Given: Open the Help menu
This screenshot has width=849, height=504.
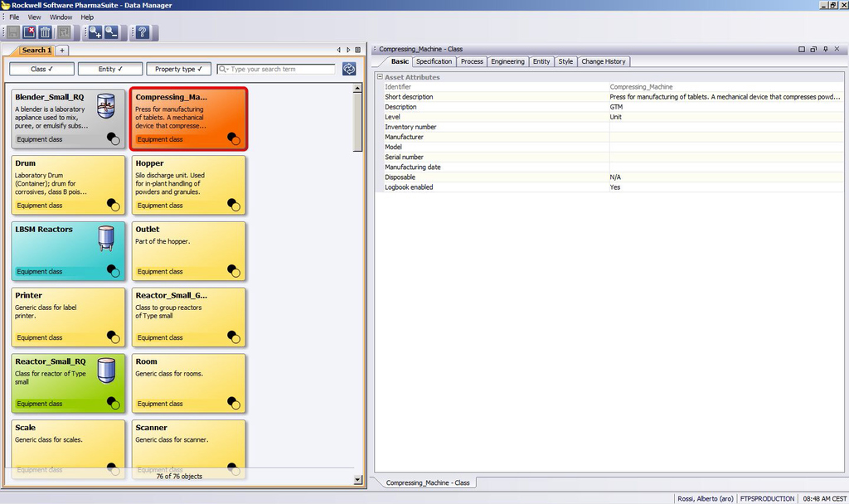Looking at the screenshot, I should [87, 17].
